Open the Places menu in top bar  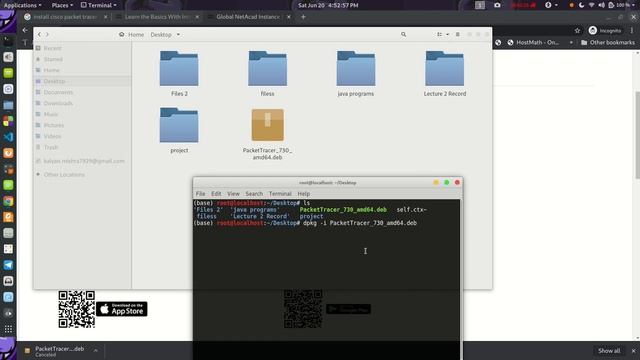coord(62,5)
